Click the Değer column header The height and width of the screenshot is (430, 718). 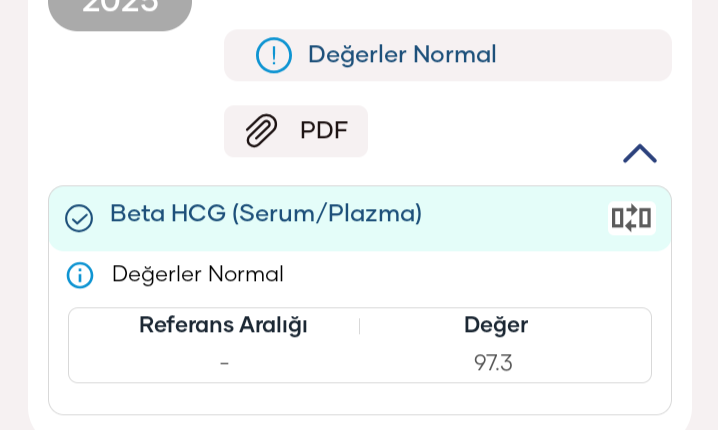(496, 325)
